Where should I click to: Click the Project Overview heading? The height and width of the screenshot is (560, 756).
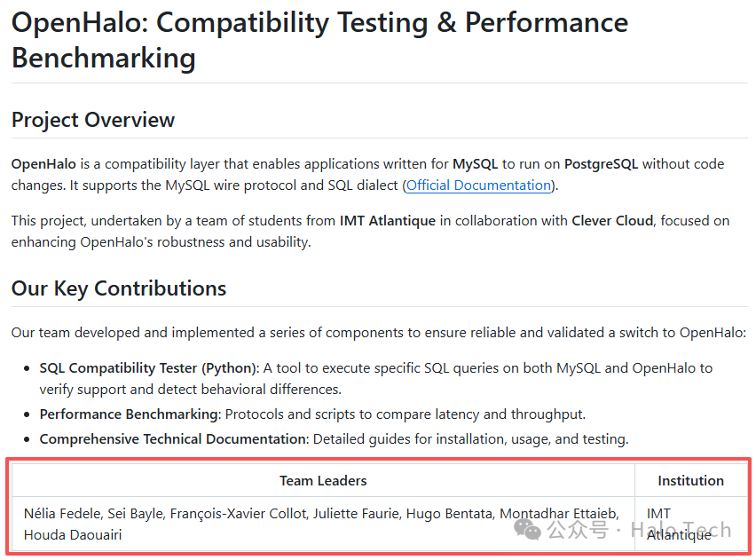click(93, 120)
